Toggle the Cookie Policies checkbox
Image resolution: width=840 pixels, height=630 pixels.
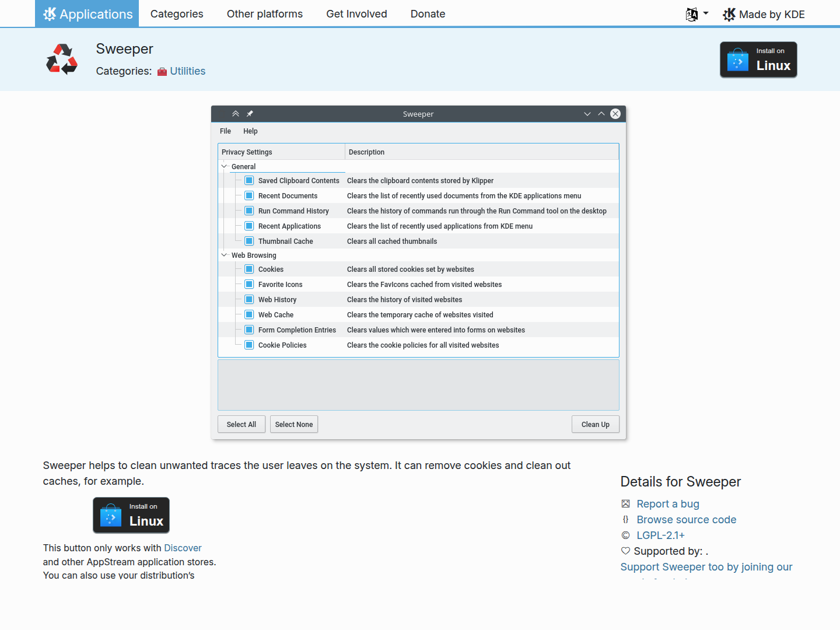pos(249,345)
